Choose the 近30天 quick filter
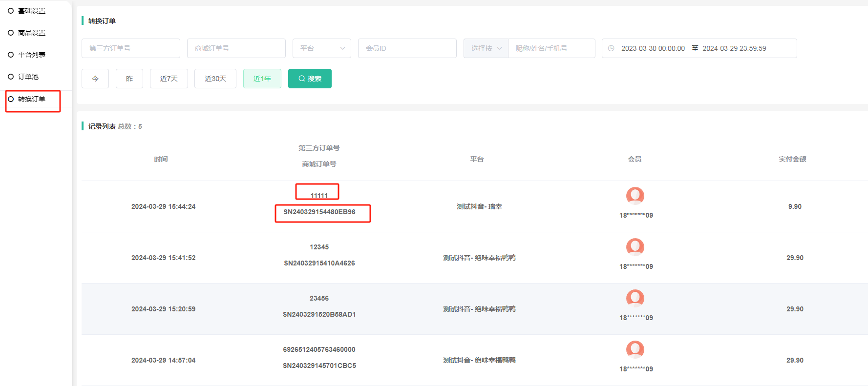 click(x=215, y=79)
